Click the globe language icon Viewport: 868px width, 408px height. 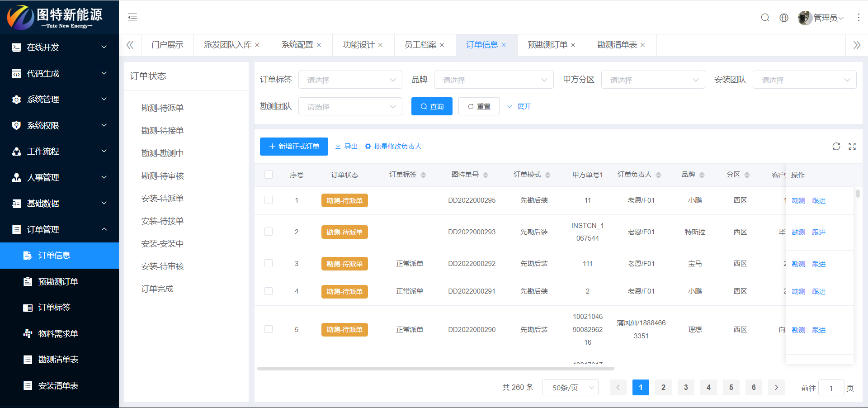click(x=784, y=18)
